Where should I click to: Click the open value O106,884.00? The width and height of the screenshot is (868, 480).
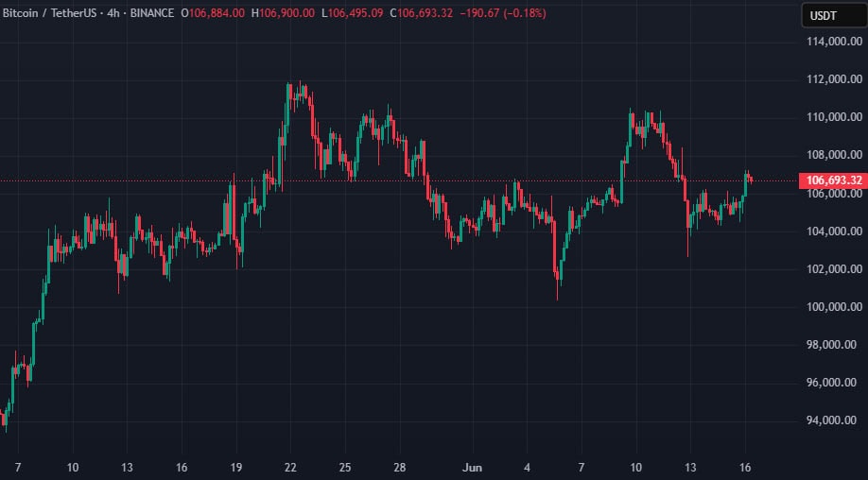click(213, 13)
